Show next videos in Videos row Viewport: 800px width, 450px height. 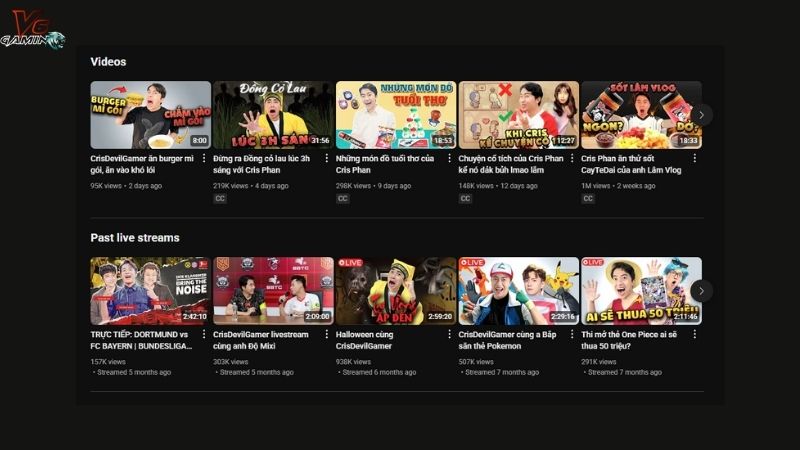702,115
